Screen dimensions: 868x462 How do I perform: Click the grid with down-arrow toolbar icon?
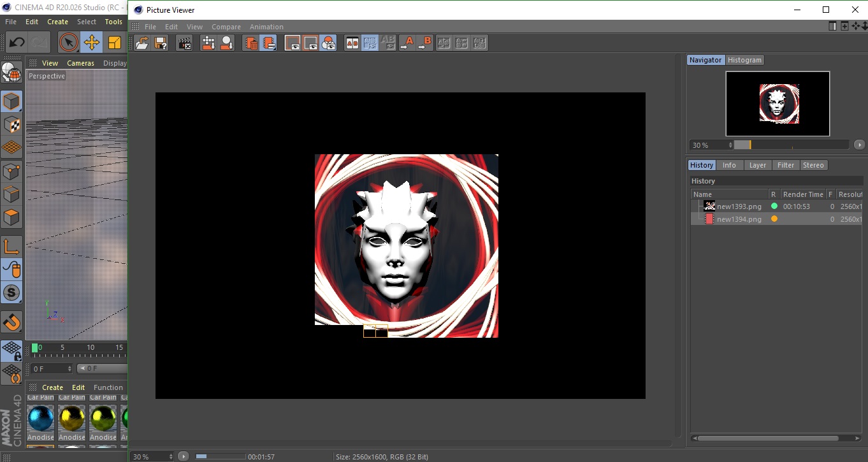[208, 43]
